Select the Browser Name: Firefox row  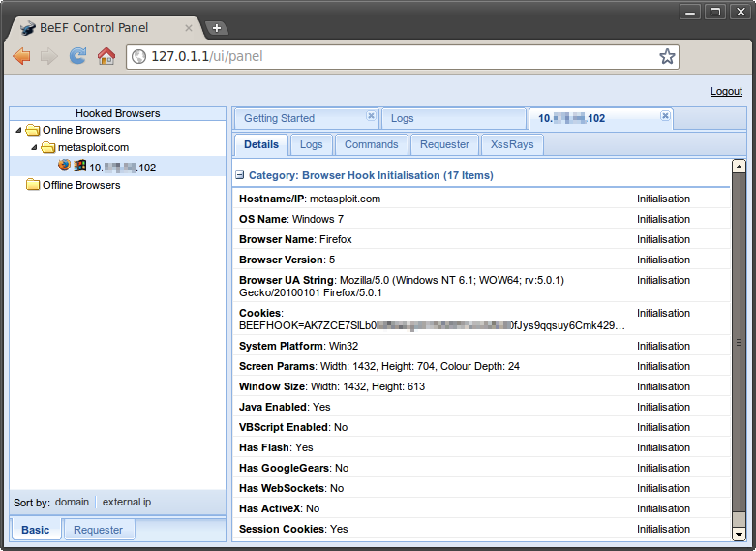(481, 239)
